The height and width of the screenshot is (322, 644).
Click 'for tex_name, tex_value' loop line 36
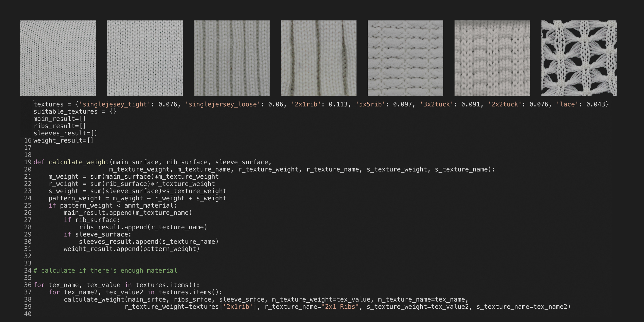[x=117, y=285]
